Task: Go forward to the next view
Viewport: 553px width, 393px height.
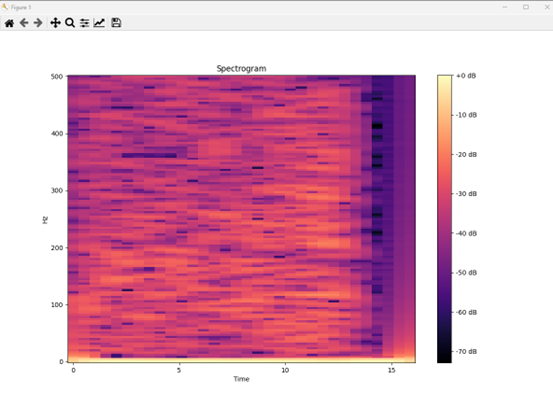Action: click(38, 23)
